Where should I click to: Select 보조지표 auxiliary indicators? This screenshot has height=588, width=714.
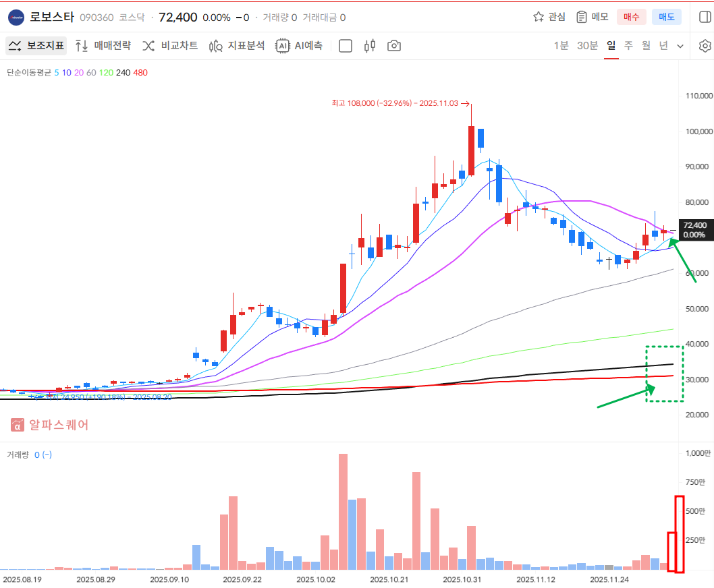click(36, 46)
